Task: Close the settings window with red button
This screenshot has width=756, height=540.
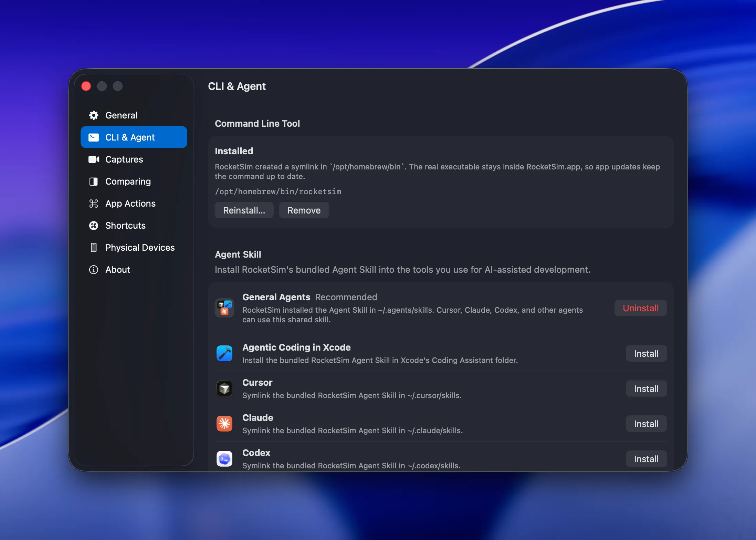Action: (86, 86)
